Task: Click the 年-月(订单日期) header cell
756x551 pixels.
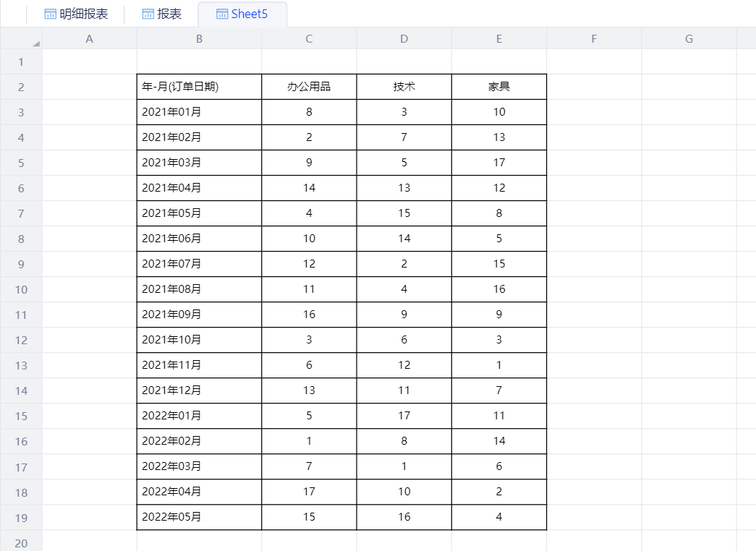Action: [199, 87]
